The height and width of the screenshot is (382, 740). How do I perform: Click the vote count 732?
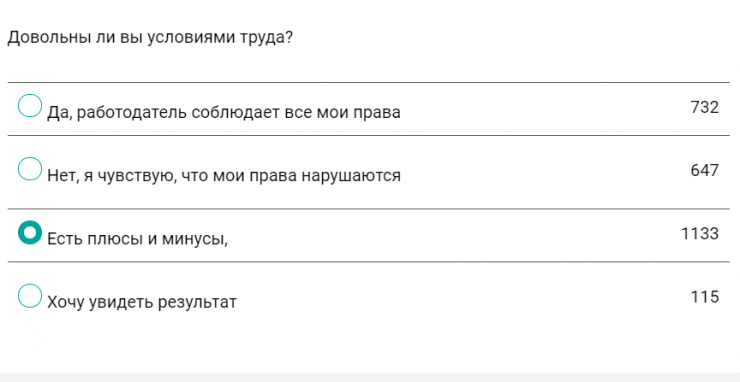tap(705, 107)
